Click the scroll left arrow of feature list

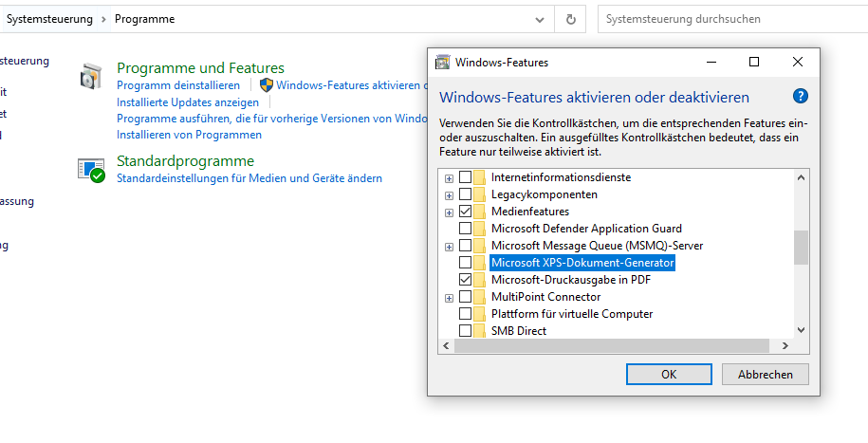click(446, 345)
